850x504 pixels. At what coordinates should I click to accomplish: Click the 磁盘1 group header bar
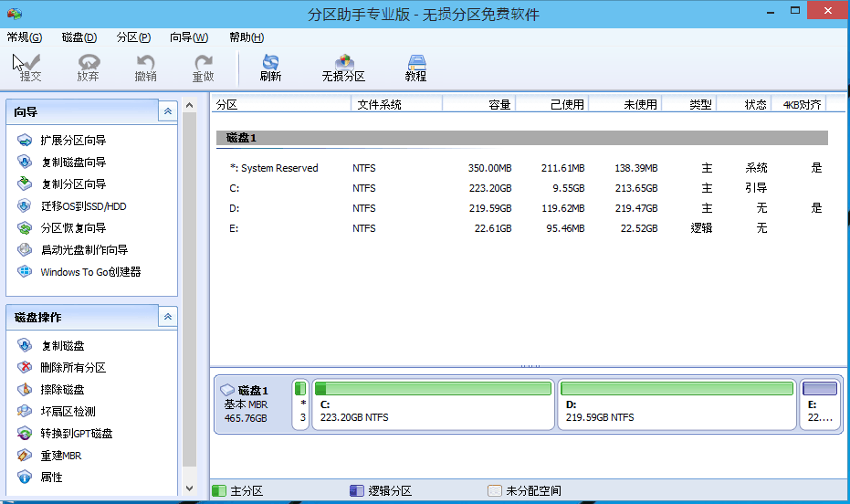point(522,138)
